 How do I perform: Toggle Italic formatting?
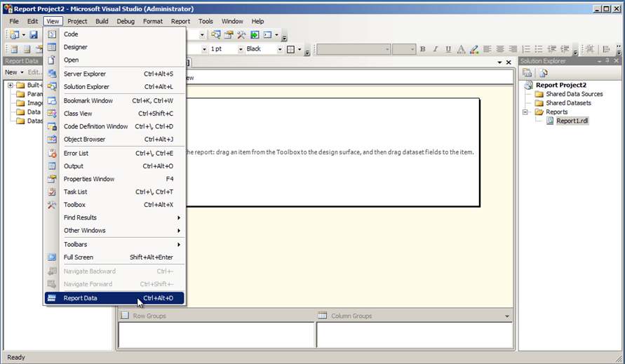[436, 49]
